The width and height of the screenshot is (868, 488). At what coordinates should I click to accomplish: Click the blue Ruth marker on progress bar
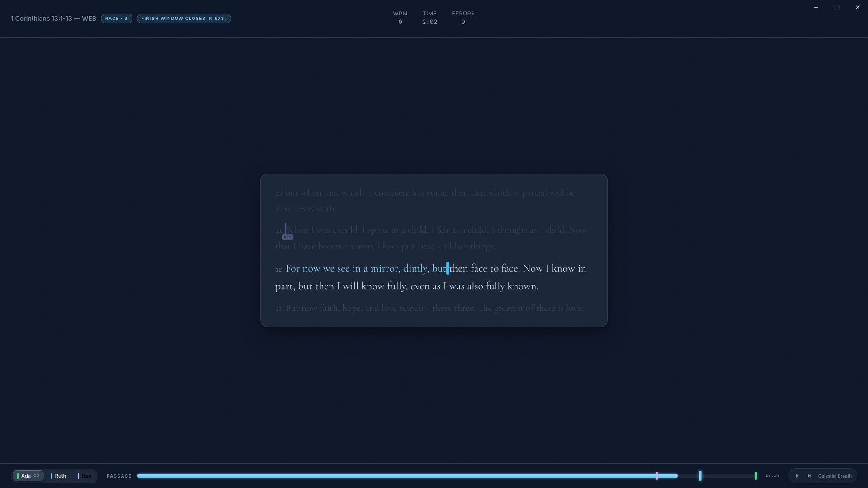pyautogui.click(x=700, y=476)
